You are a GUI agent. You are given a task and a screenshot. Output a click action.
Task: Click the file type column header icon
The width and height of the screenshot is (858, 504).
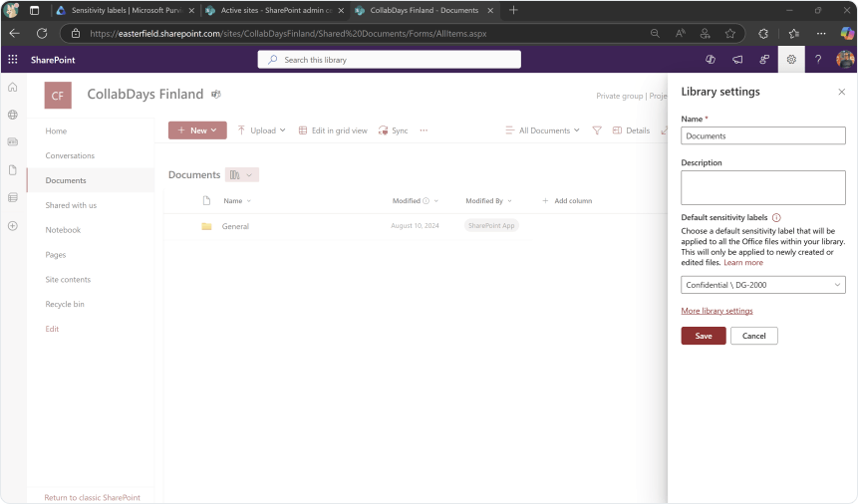[206, 201]
